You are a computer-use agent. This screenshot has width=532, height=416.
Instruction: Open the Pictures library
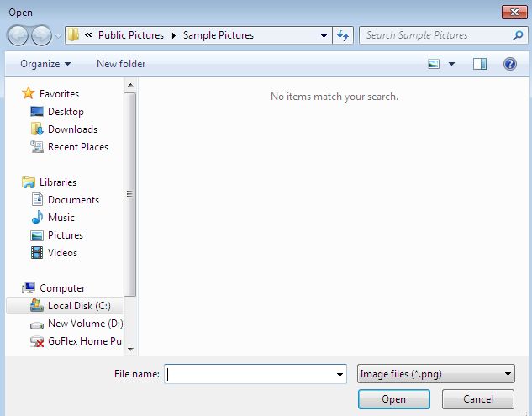(66, 235)
